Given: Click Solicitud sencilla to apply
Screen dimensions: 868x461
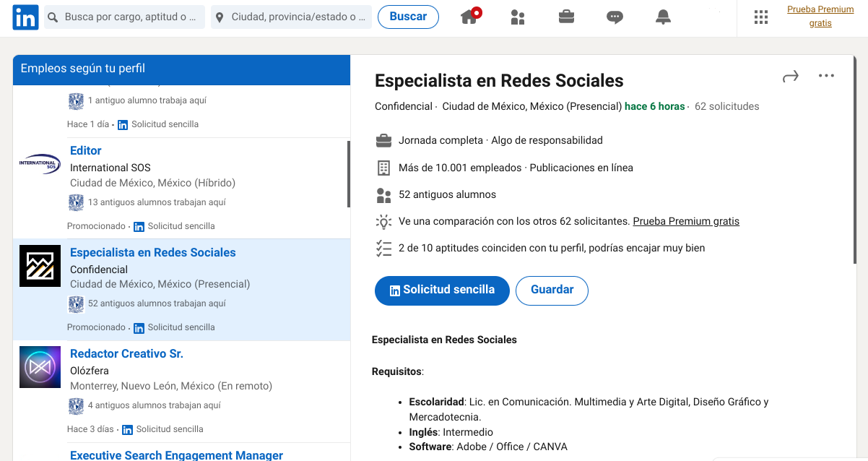Looking at the screenshot, I should point(442,290).
